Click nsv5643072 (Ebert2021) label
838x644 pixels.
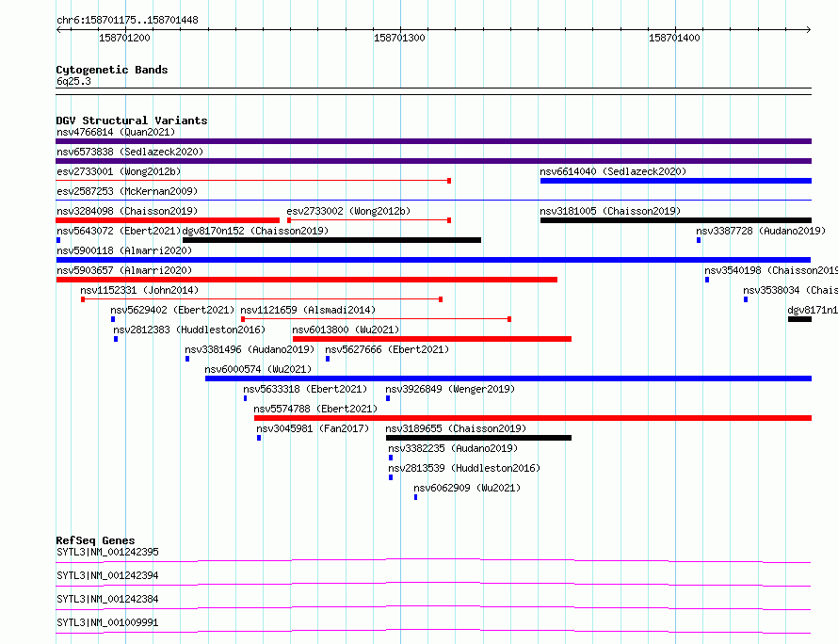pos(119,231)
